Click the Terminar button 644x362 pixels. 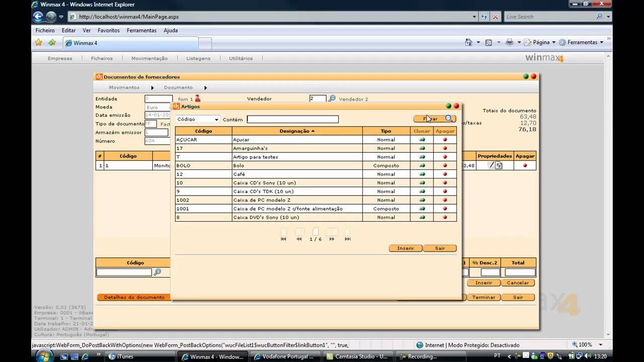pyautogui.click(x=483, y=297)
